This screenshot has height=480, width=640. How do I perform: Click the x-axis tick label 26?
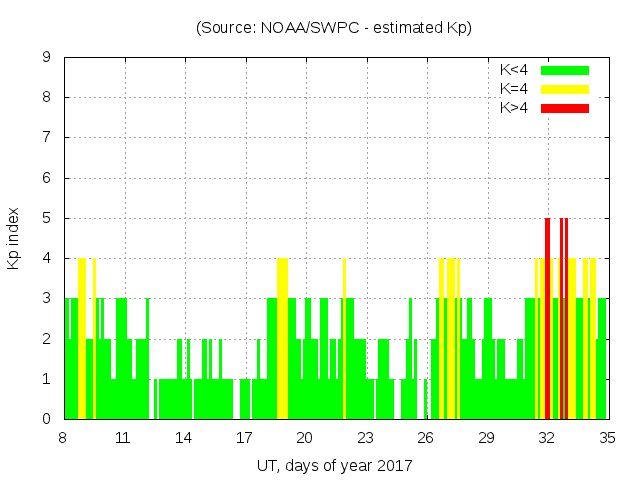pyautogui.click(x=425, y=438)
